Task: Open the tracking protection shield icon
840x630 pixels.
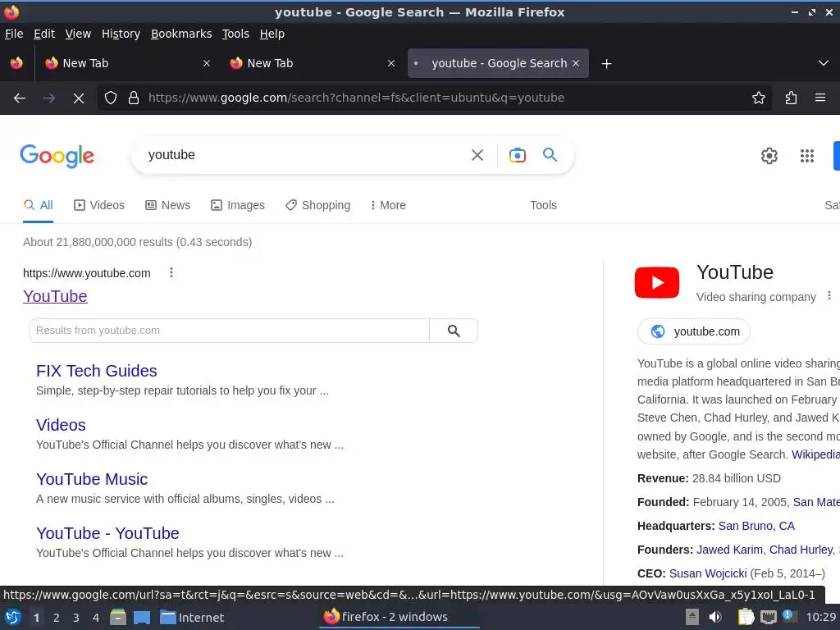Action: pyautogui.click(x=111, y=98)
